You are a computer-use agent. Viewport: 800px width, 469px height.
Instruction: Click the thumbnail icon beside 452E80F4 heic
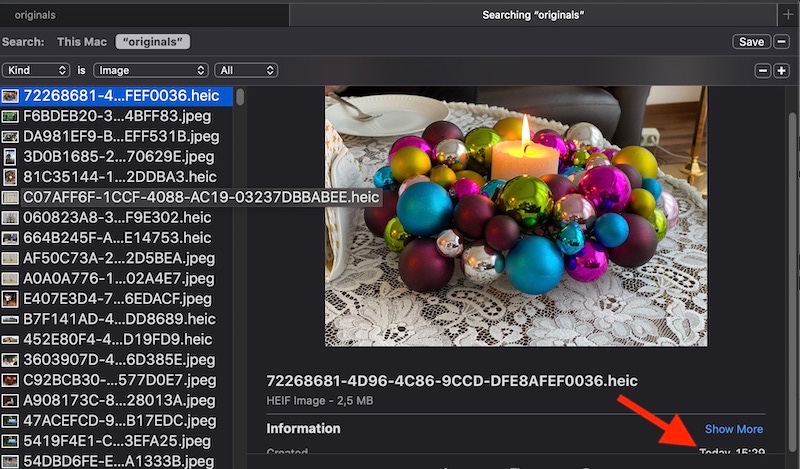[10, 340]
